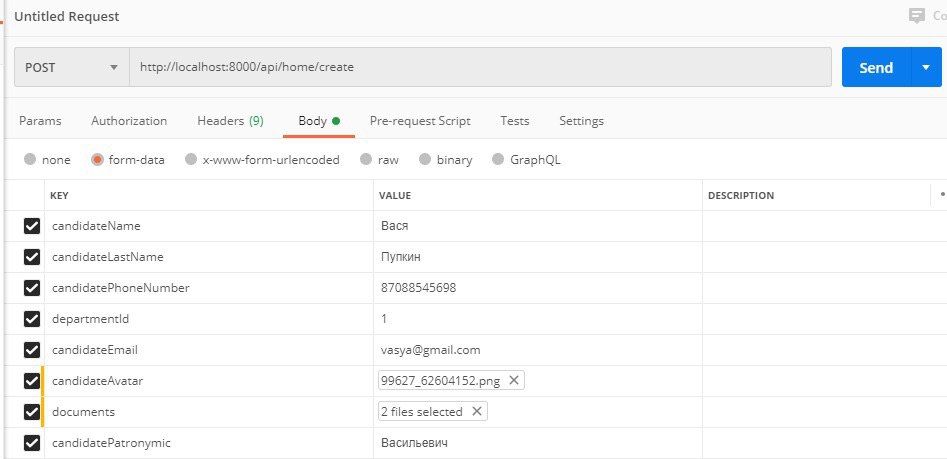Viewport: 947px width, 459px height.
Task: Click the Untitled Request title
Action: [x=67, y=17]
